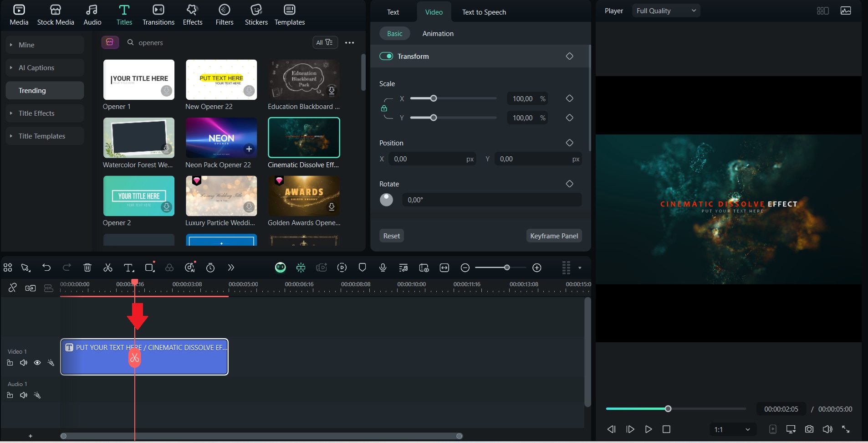Delete the selected clip with trash icon
Viewport: 868px width, 443px height.
[87, 268]
